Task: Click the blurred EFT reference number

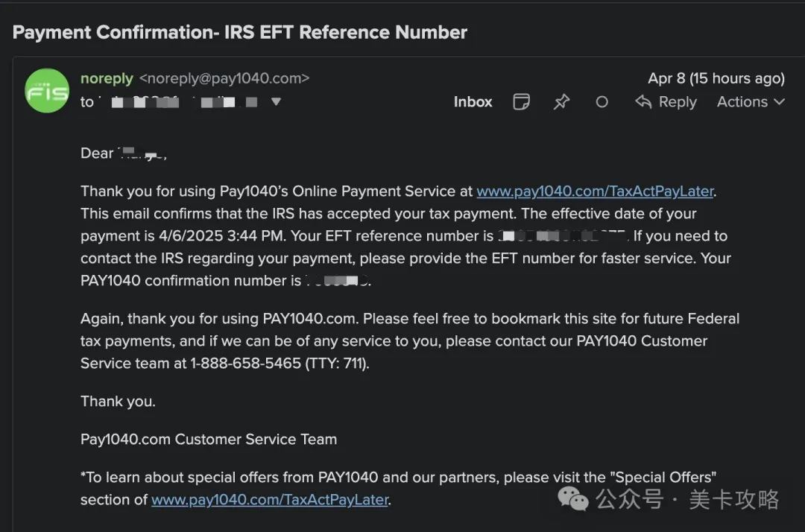Action: 563,236
